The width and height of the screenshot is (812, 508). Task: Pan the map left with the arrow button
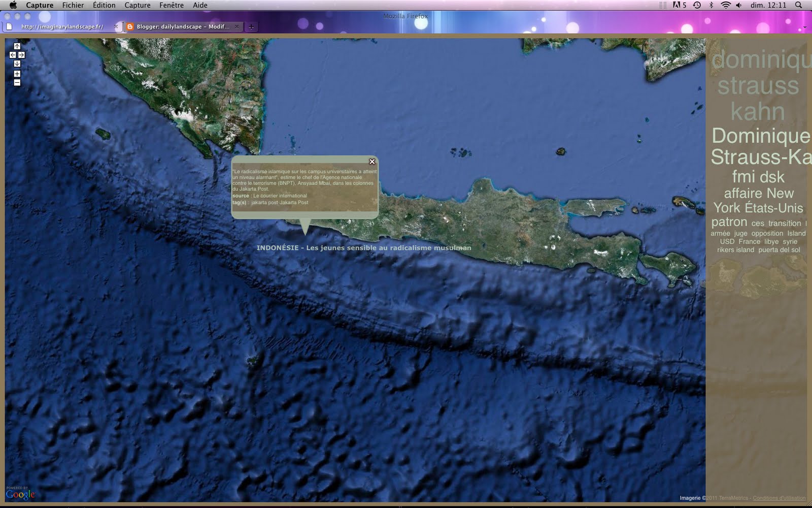coord(13,55)
